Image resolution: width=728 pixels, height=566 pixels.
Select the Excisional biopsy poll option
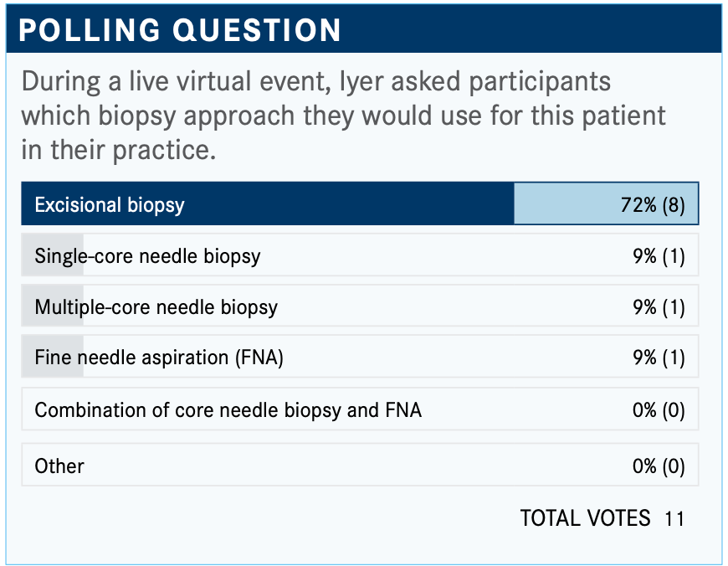click(x=110, y=205)
